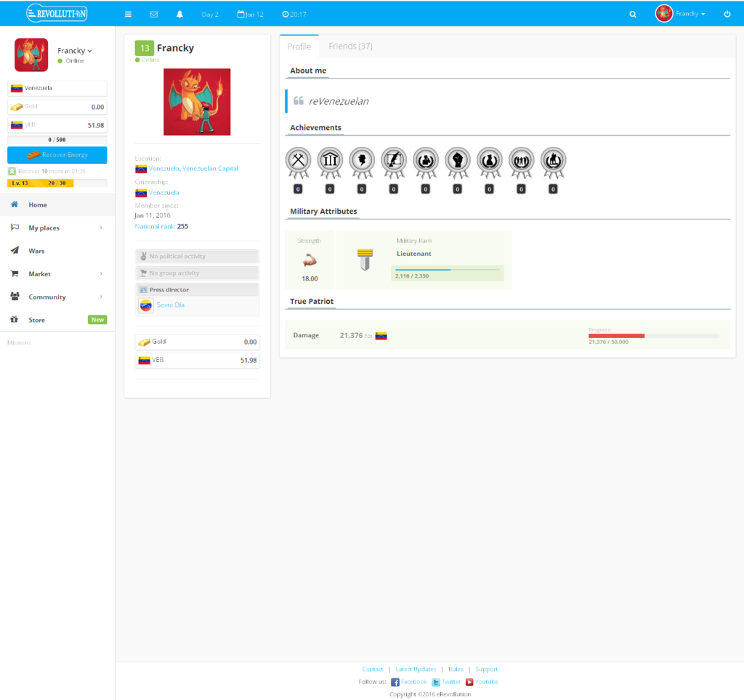
Task: Open notifications bell icon
Action: coord(179,14)
